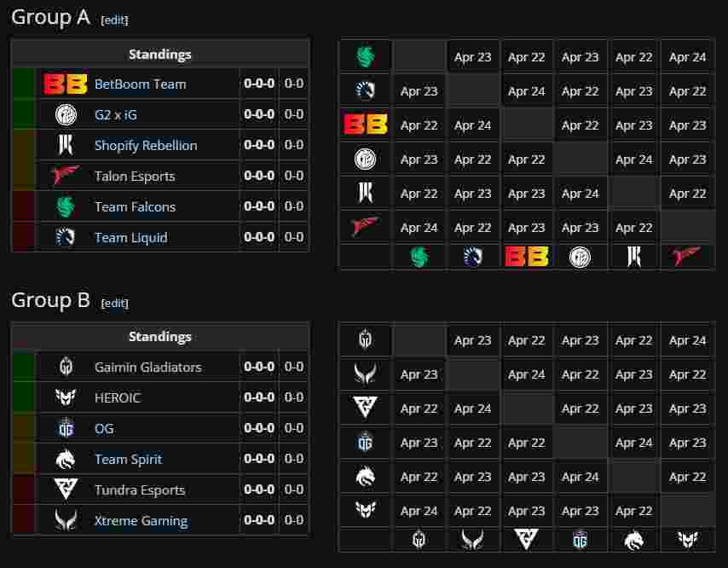Screen dimensions: 728x568
Task: Click BetBoom Team's 0-0-0 series record
Action: (259, 84)
